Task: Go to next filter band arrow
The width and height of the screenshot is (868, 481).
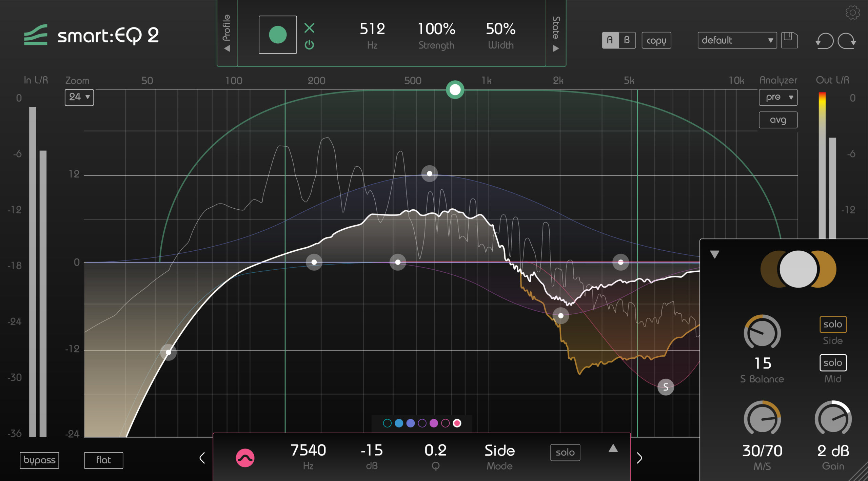Action: pyautogui.click(x=639, y=458)
